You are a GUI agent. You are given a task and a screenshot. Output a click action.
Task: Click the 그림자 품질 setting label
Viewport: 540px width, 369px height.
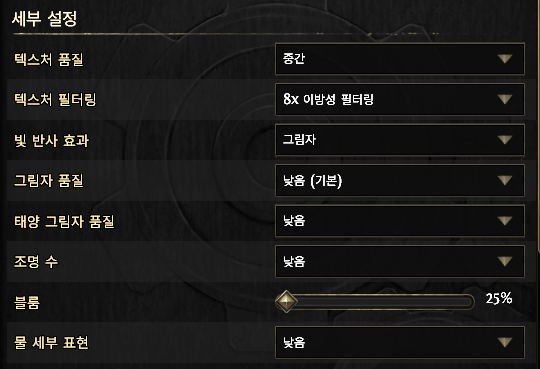[49, 181]
